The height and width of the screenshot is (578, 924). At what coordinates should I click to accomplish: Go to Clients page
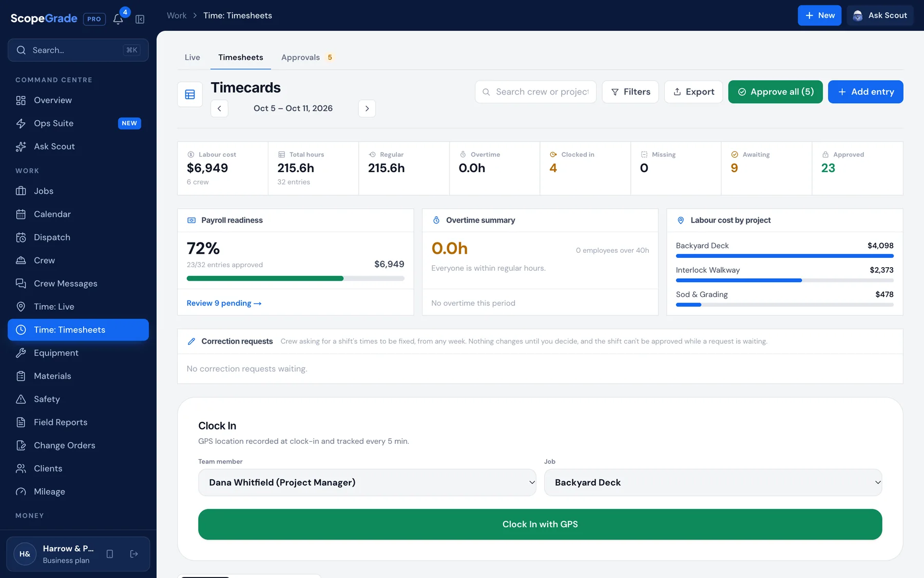pyautogui.click(x=78, y=469)
